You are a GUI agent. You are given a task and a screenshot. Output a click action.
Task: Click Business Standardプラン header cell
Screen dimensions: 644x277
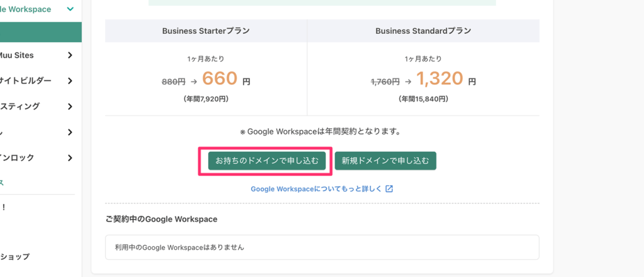point(423,31)
